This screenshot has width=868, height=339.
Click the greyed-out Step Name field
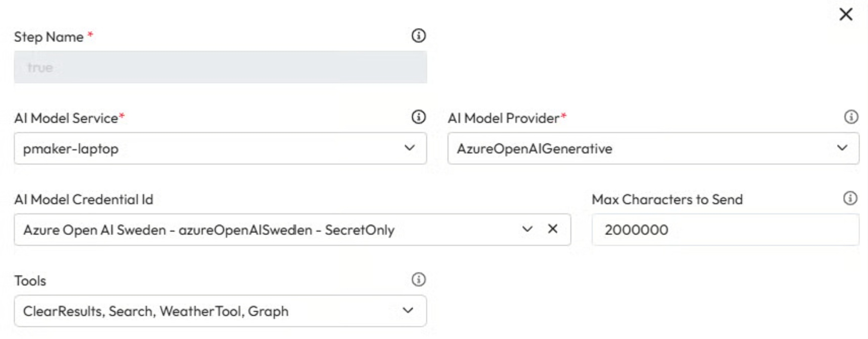(x=220, y=67)
